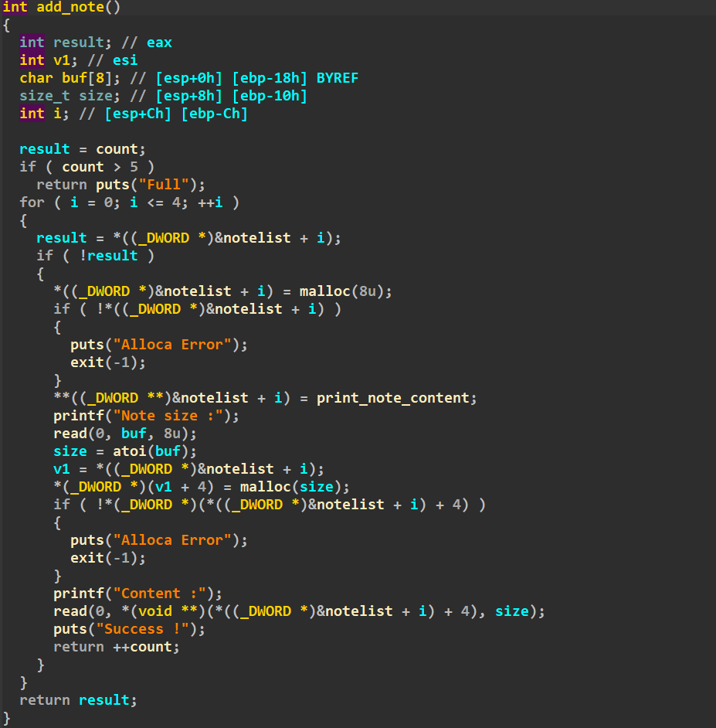Select 'buf[8]' in the char declaration
This screenshot has height=728, width=716.
pyautogui.click(x=87, y=78)
